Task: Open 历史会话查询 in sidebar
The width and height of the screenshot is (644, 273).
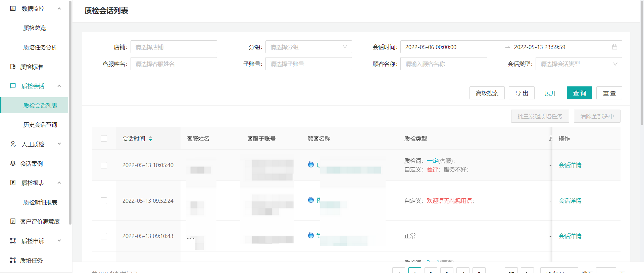Action: click(40, 125)
